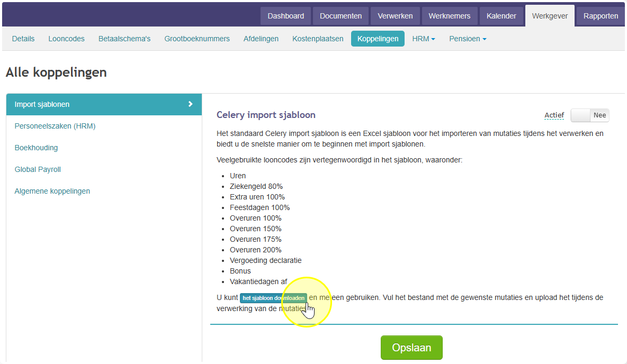Click the 'Overuren 175%' list item
Screen dimensions: 627x364
coord(256,239)
